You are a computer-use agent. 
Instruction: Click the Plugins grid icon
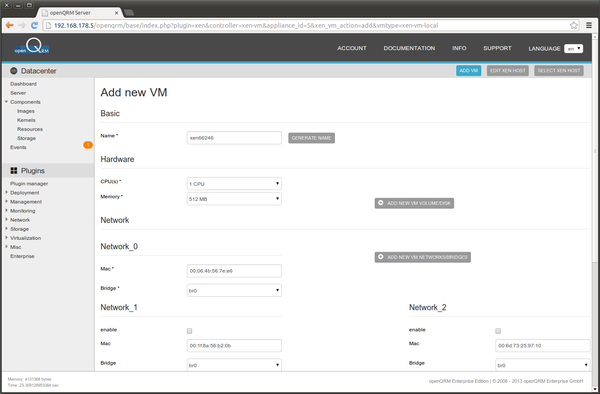(x=14, y=171)
